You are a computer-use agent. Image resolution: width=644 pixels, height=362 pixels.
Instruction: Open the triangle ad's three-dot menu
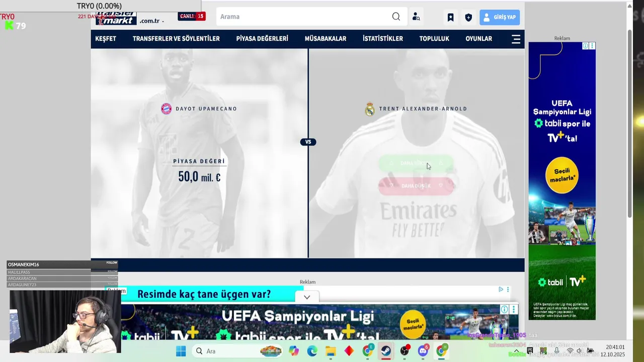coord(508,289)
